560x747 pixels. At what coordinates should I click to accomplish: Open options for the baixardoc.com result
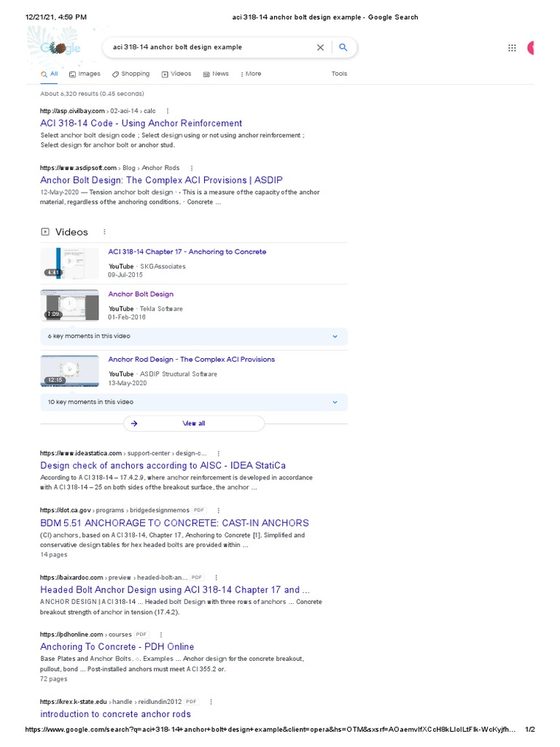tap(216, 578)
